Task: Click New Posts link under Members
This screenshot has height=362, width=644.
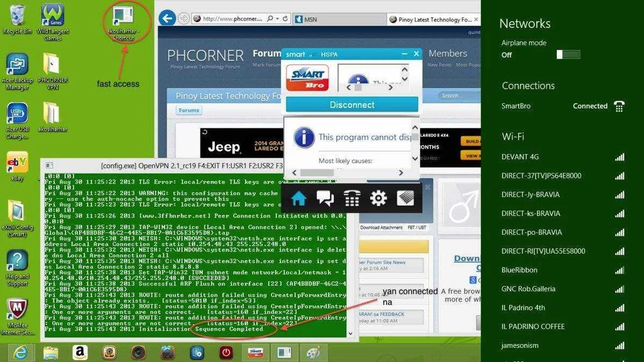Action: [x=439, y=65]
